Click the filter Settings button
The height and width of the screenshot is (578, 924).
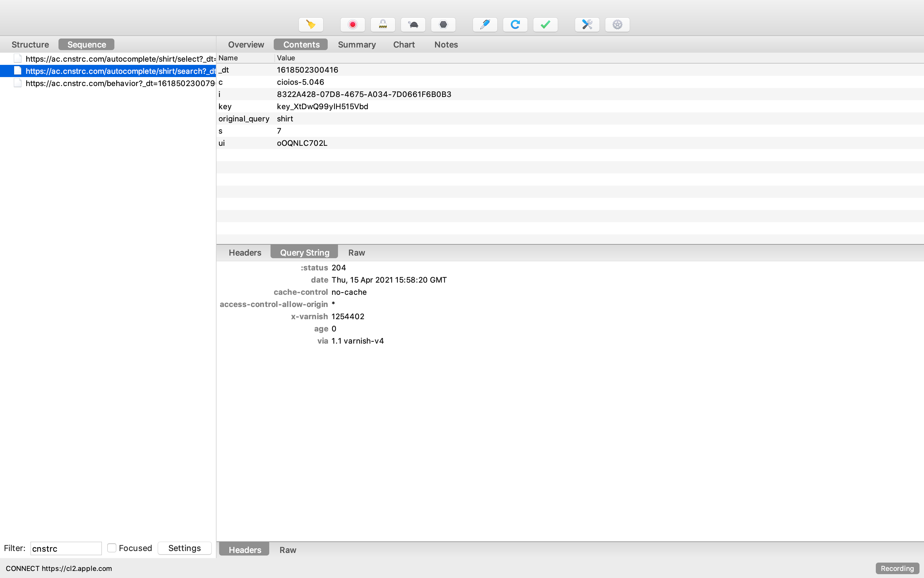point(184,548)
